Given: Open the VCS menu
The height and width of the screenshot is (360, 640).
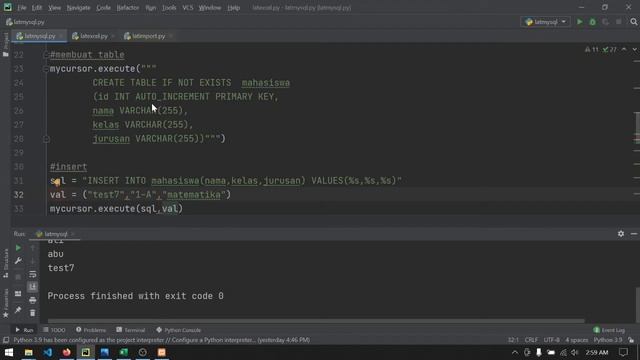Looking at the screenshot, I should [x=188, y=8].
